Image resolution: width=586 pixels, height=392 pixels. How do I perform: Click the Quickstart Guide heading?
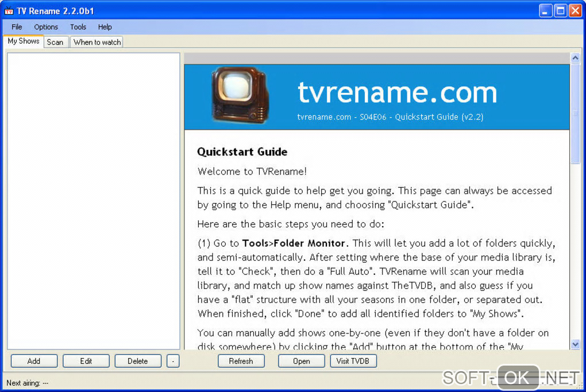coord(242,152)
